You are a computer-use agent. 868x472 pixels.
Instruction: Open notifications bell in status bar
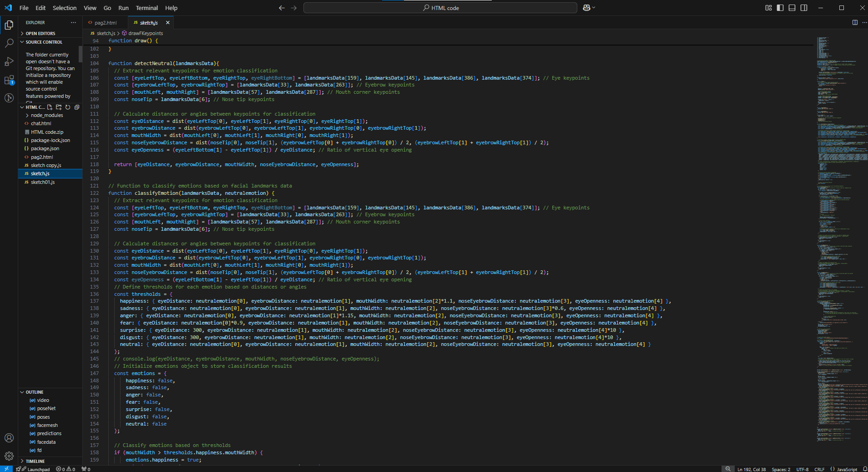click(x=865, y=469)
